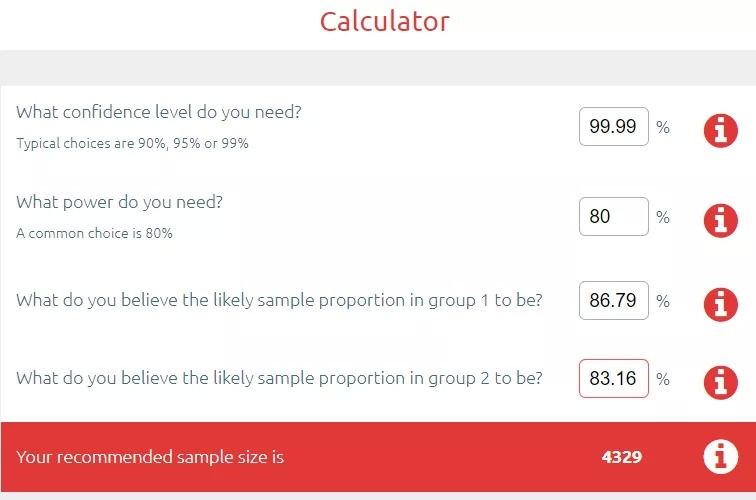Image resolution: width=756 pixels, height=500 pixels.
Task: Select the group 1 sample proportion question text
Action: point(279,300)
